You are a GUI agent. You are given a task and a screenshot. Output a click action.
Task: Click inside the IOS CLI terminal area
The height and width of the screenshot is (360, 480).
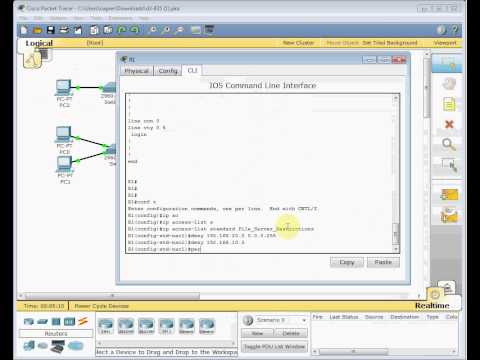click(x=260, y=173)
